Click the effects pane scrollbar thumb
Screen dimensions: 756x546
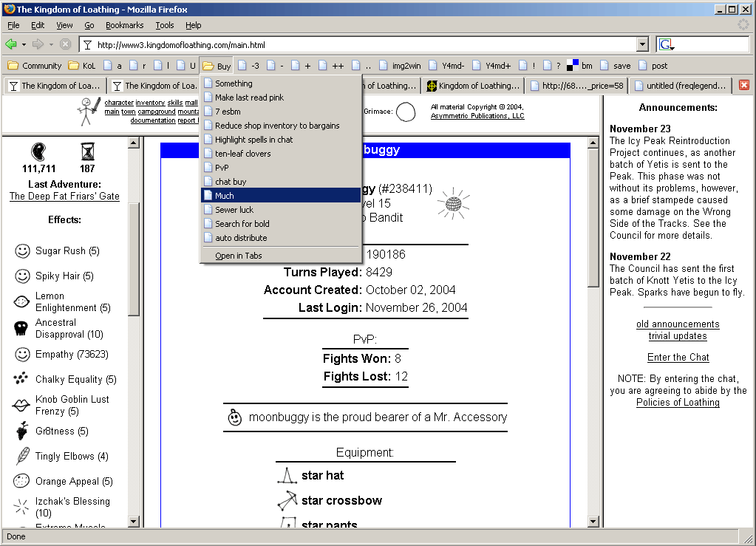pyautogui.click(x=134, y=259)
